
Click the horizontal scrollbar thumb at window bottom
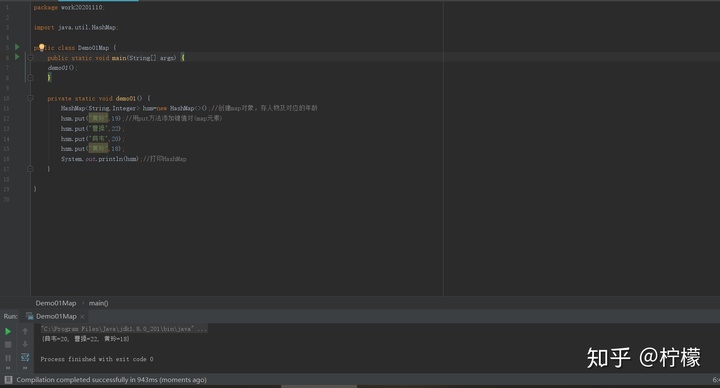click(319, 387)
